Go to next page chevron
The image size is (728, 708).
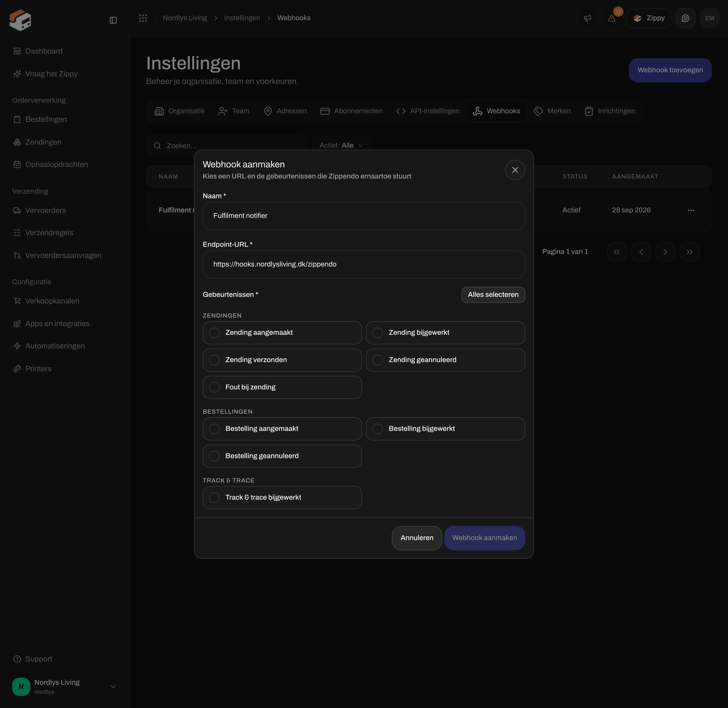(665, 252)
